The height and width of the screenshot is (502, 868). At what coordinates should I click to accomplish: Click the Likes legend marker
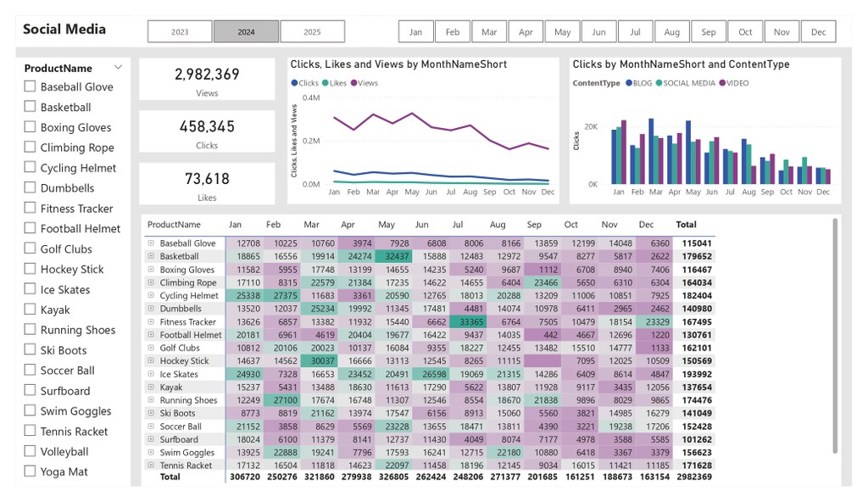[325, 83]
